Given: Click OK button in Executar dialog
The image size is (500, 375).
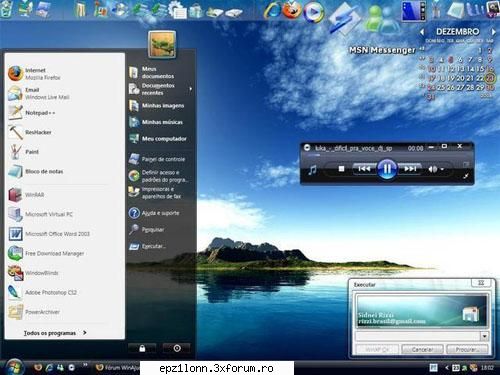Looking at the screenshot, I should [x=377, y=349].
